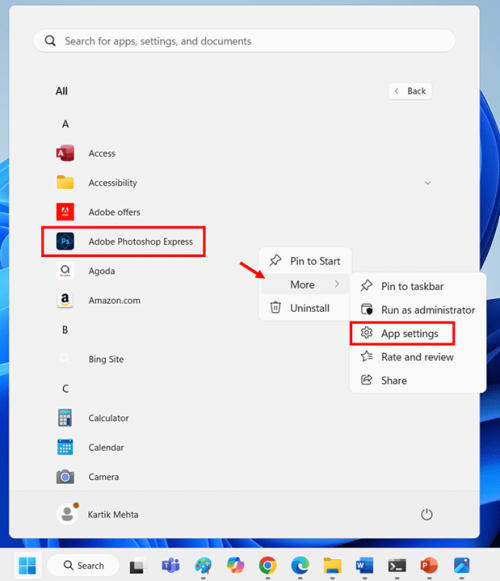Open the Power options icon

point(427,514)
